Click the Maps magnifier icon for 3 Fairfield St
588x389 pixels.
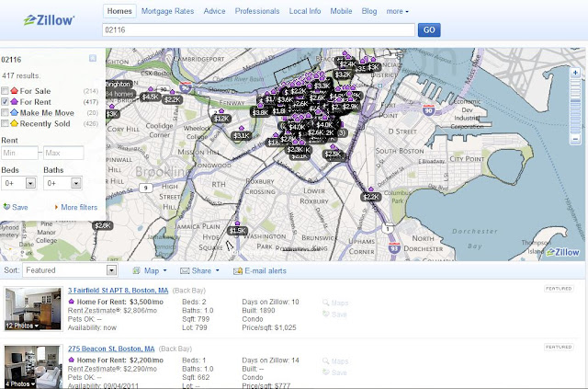point(325,303)
